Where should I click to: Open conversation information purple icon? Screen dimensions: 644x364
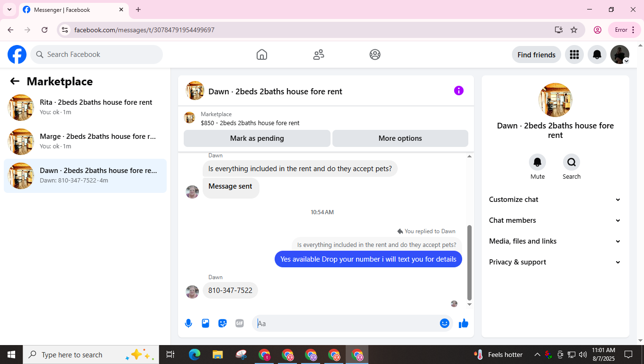click(x=459, y=91)
